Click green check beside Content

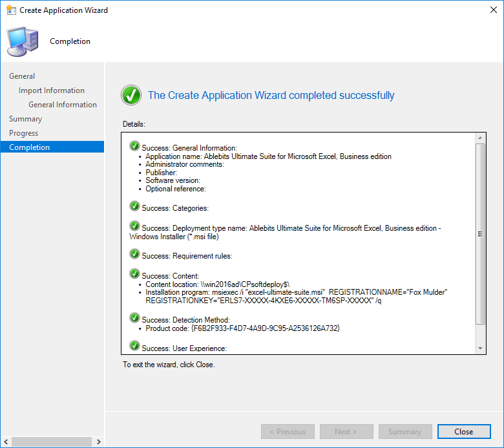[x=134, y=273]
